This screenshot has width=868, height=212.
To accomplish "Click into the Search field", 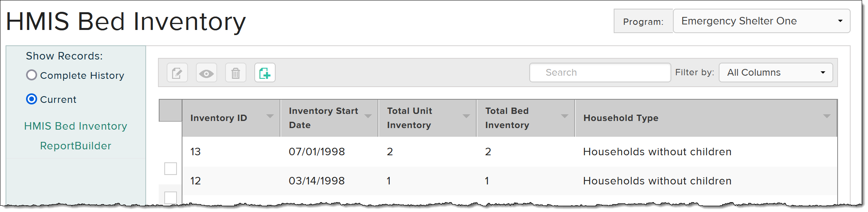I will (x=600, y=73).
